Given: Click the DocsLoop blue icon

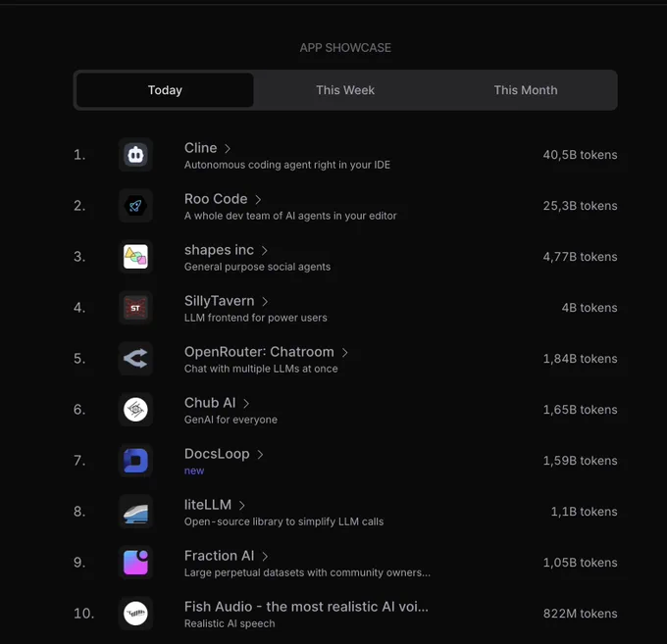Looking at the screenshot, I should coord(135,461).
